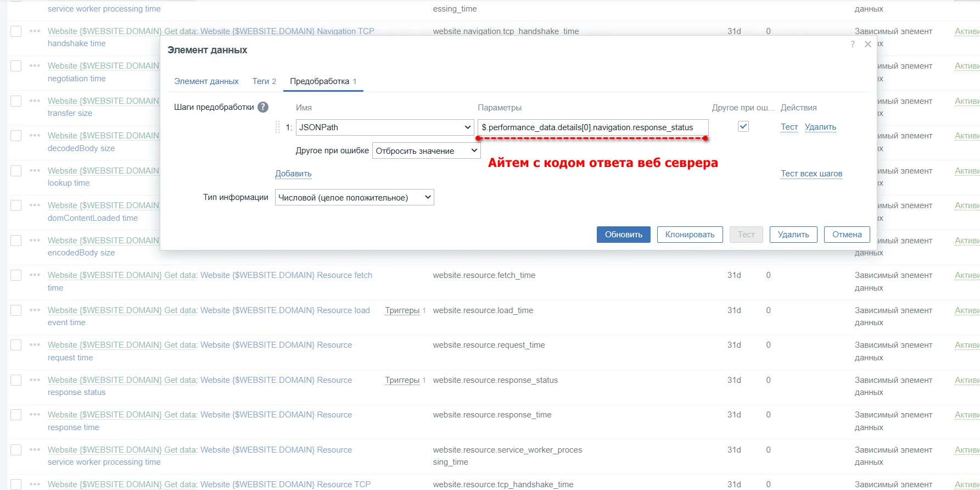Select checkbox for transfer size row
This screenshot has height=490, width=980.
click(16, 101)
